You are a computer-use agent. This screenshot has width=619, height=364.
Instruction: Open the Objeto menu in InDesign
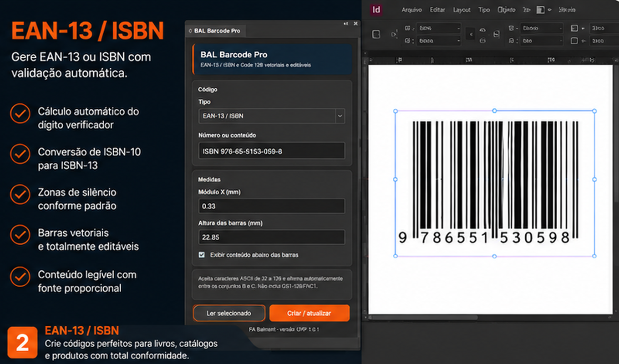[x=507, y=10]
